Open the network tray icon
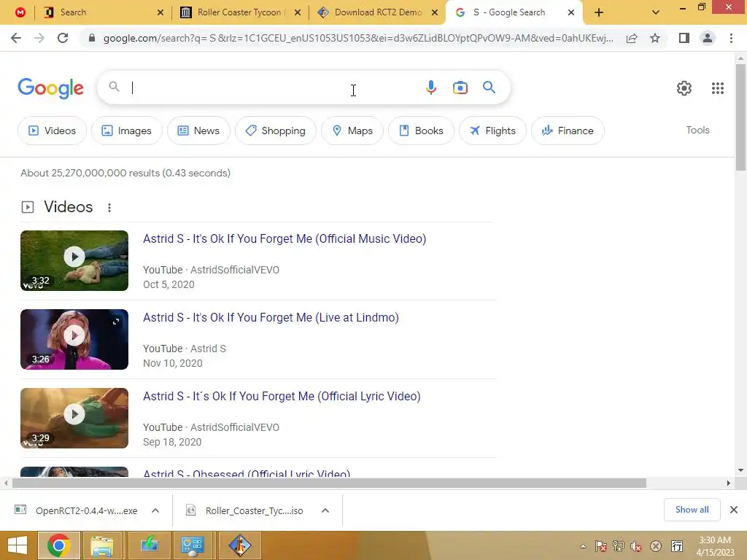Image resolution: width=747 pixels, height=560 pixels. (619, 546)
